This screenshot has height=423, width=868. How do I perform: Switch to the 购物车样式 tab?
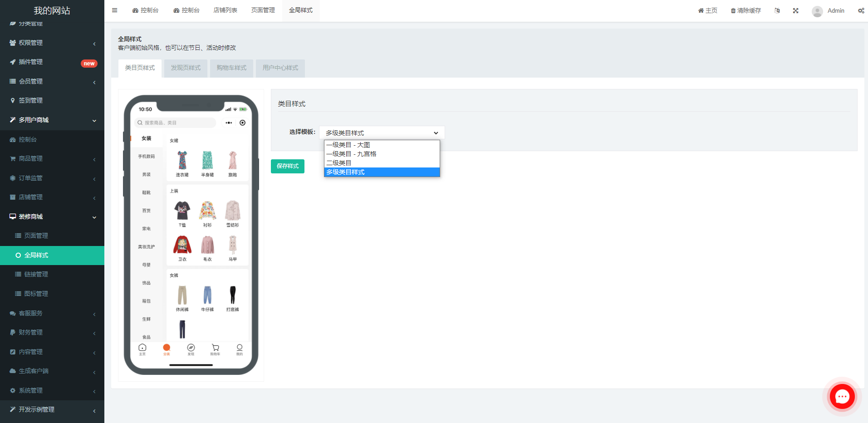[231, 68]
